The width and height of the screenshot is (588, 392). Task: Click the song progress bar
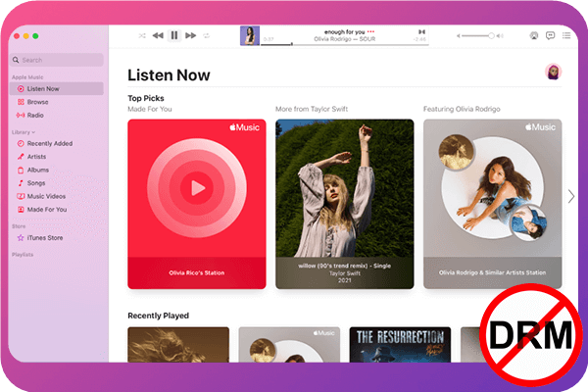click(x=344, y=45)
